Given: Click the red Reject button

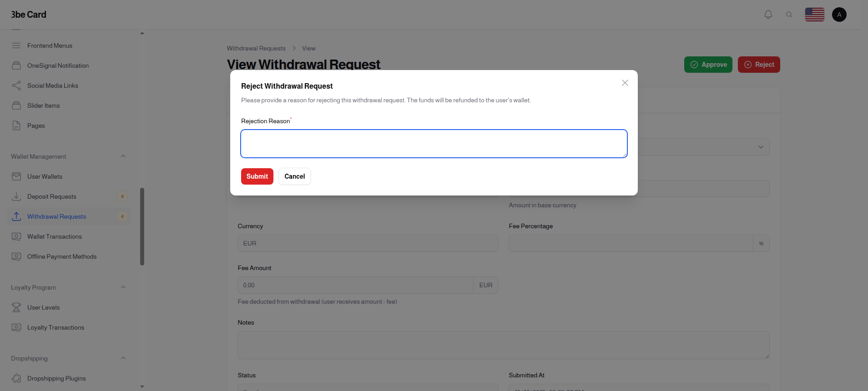Looking at the screenshot, I should (759, 65).
